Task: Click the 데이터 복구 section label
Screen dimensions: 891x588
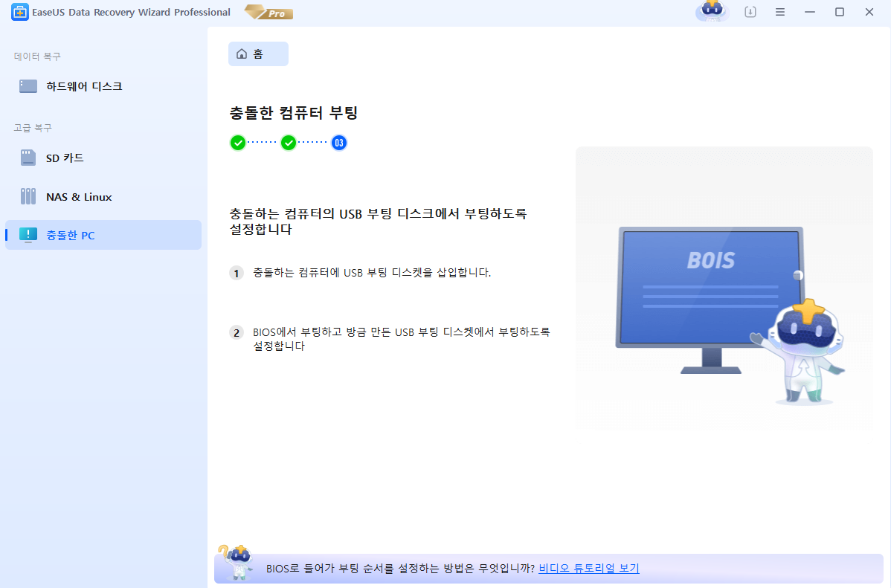Action: point(37,56)
